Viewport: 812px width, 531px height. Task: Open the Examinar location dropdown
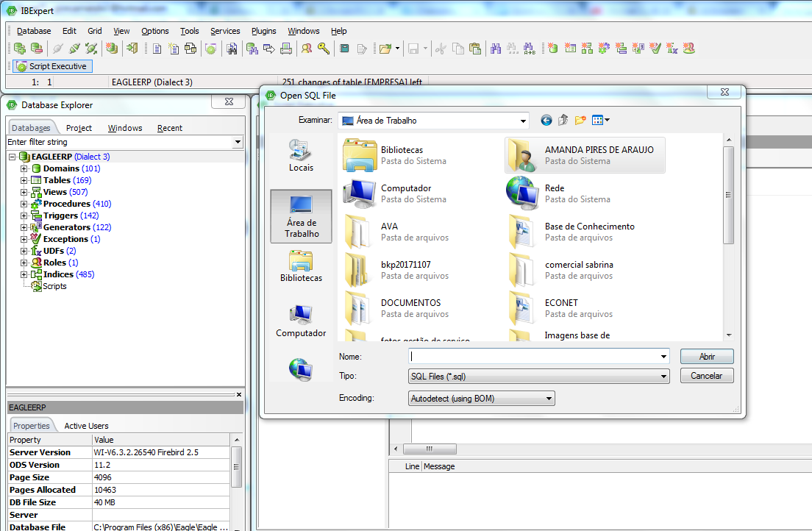pos(523,121)
